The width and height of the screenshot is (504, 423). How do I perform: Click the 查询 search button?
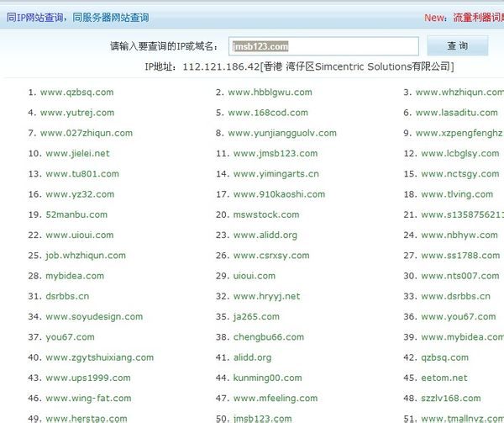coord(458,45)
